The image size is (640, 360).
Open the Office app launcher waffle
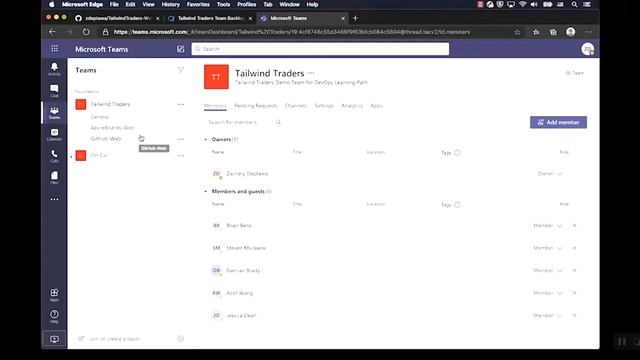coord(54,49)
